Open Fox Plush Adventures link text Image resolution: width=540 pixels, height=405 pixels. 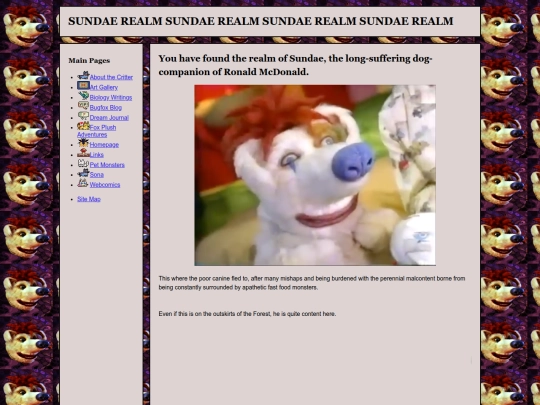97,131
